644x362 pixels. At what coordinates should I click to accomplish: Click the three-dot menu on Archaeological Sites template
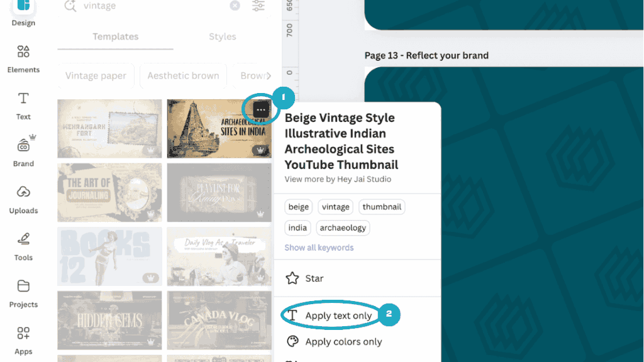tap(262, 111)
